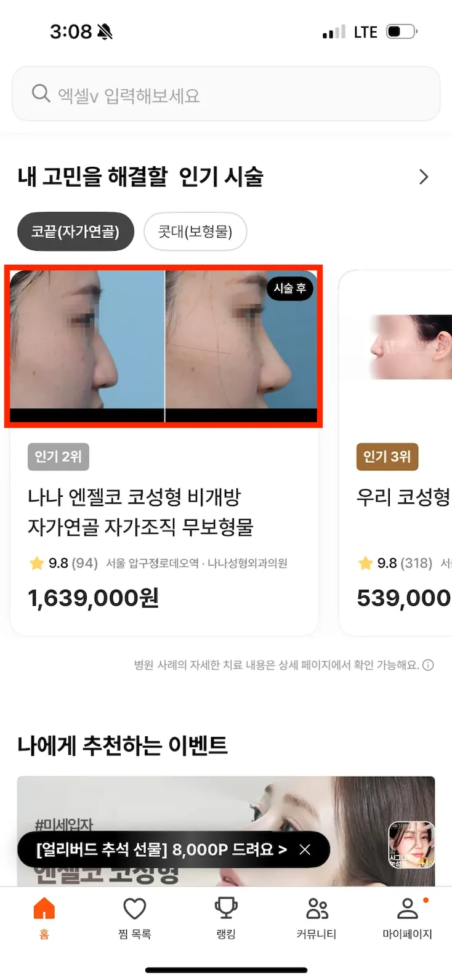Tap the 인기 2위 rank badge
Image resolution: width=452 pixels, height=980 pixels.
click(x=59, y=457)
